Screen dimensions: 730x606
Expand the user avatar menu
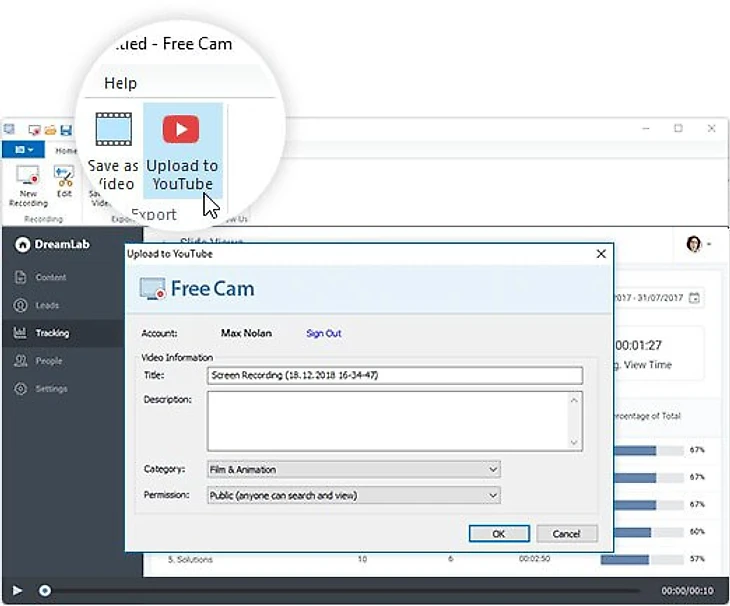coord(696,244)
